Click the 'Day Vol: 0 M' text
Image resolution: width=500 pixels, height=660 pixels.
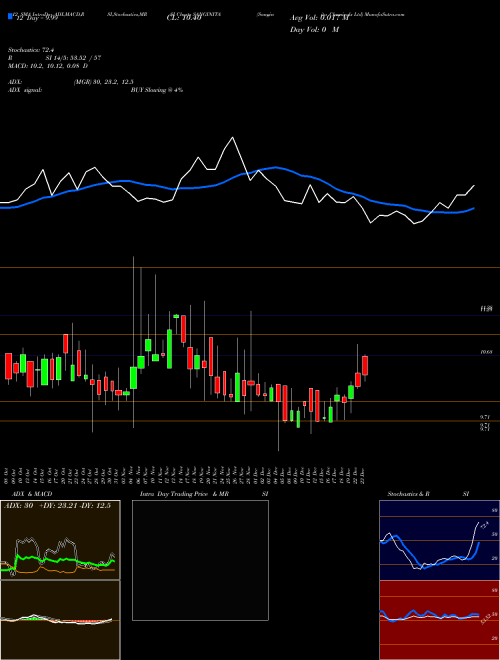pos(314,30)
